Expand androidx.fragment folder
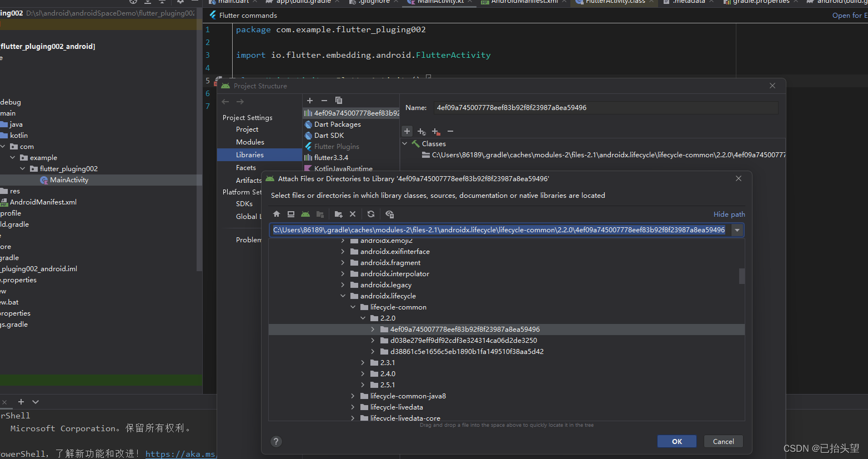This screenshot has height=459, width=868. point(343,263)
